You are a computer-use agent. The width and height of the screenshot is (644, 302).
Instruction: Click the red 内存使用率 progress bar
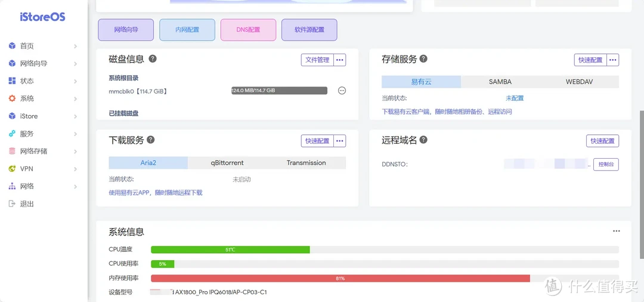point(340,278)
